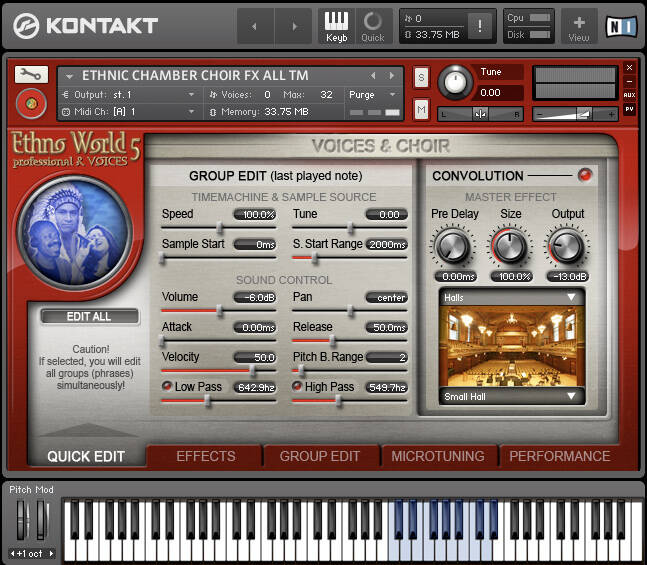The height and width of the screenshot is (565, 647).
Task: Click the Volume slider handle
Action: coord(220,310)
